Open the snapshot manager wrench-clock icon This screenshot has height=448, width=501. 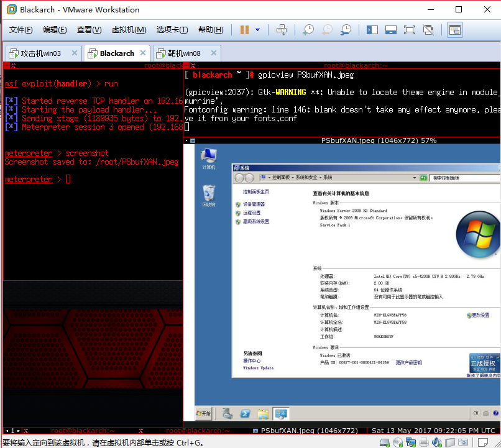(346, 30)
